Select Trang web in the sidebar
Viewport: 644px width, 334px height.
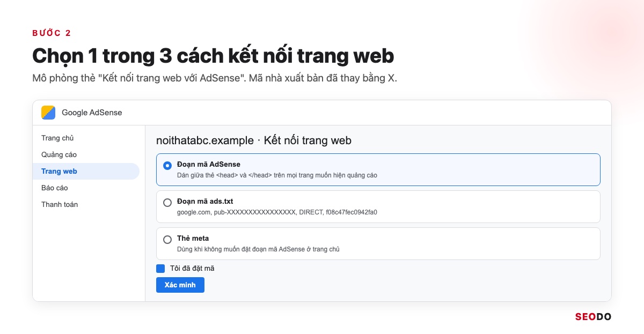[86, 172]
